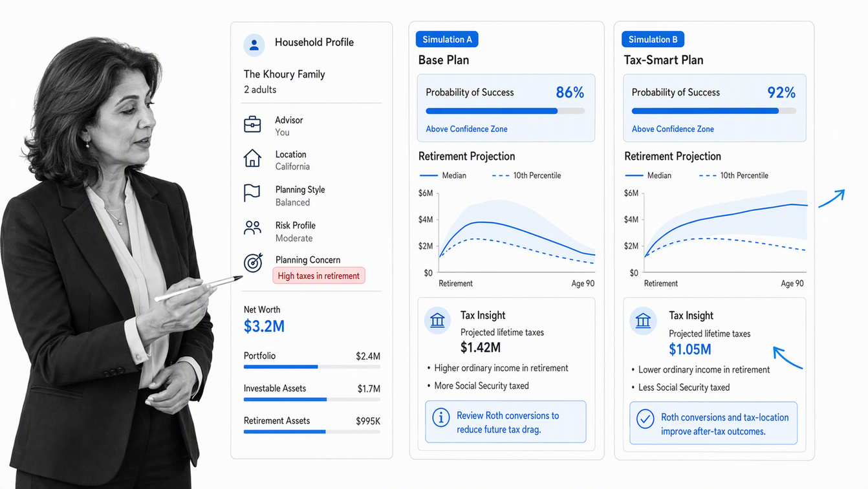868x489 pixels.
Task: Click the "Base Plan" title
Action: click(x=444, y=60)
